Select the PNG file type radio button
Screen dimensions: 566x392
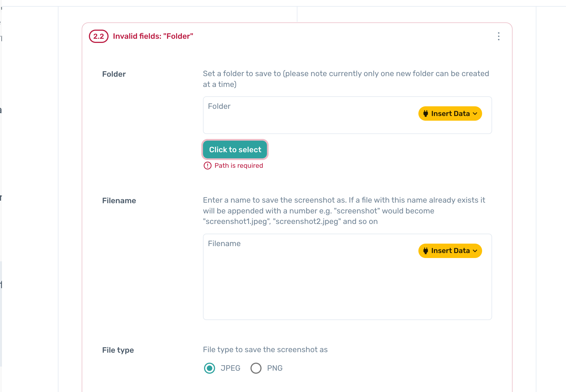click(256, 368)
